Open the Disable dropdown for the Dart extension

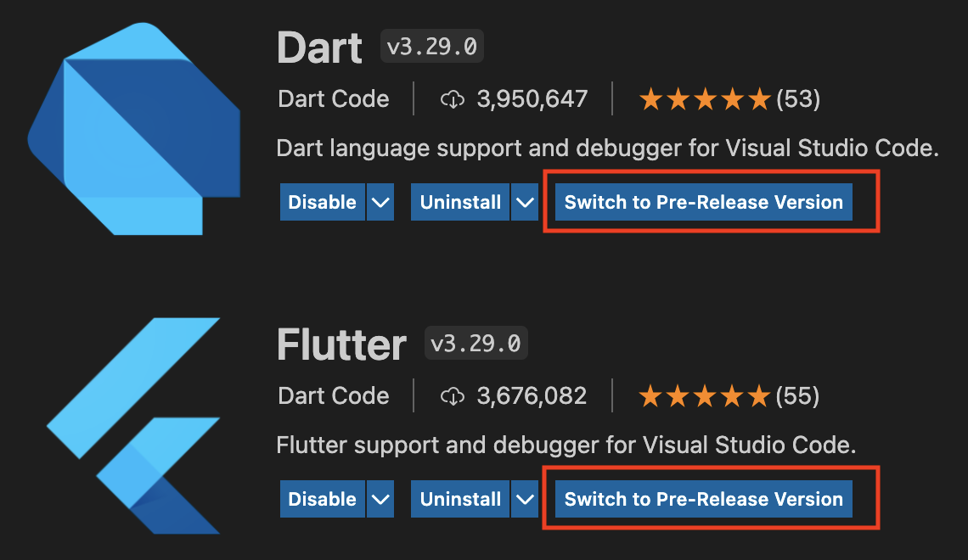(x=382, y=202)
